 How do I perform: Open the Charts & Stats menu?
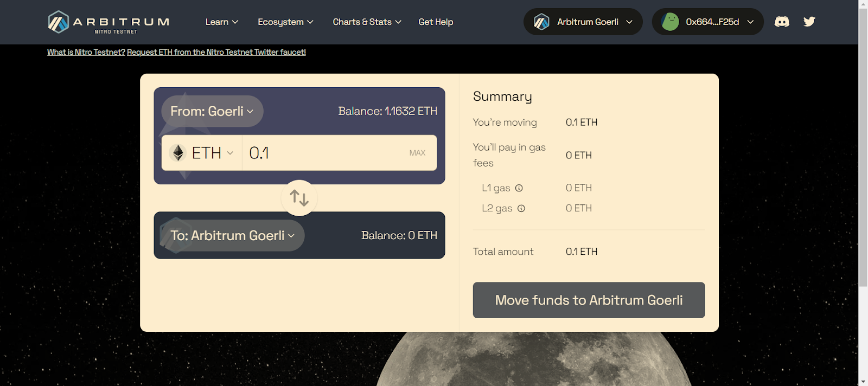pos(367,22)
